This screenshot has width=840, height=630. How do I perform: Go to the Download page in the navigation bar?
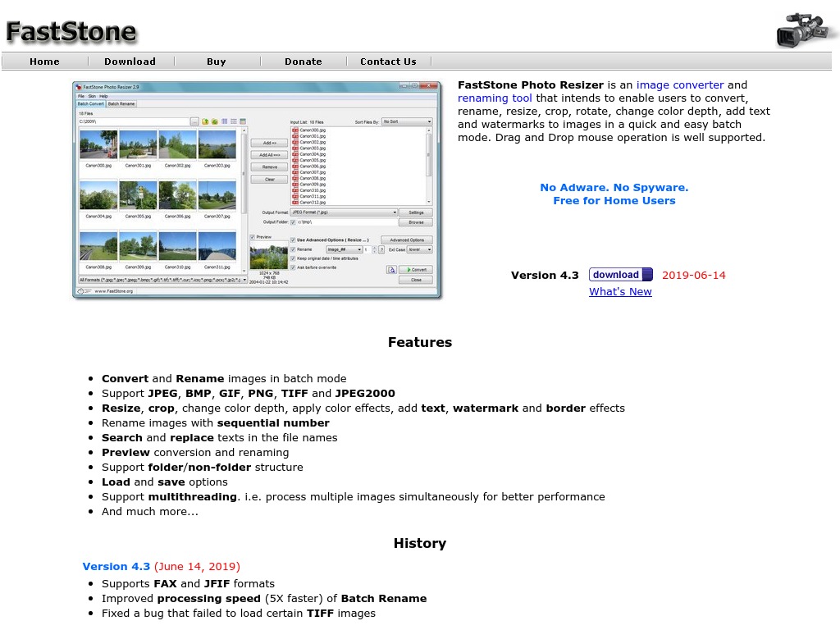130,62
